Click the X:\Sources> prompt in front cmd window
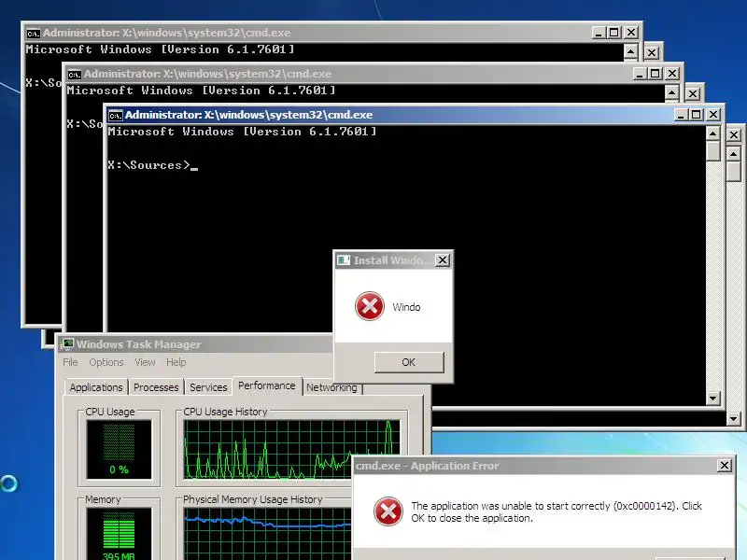Viewport: 747px width, 560px height. [x=148, y=165]
